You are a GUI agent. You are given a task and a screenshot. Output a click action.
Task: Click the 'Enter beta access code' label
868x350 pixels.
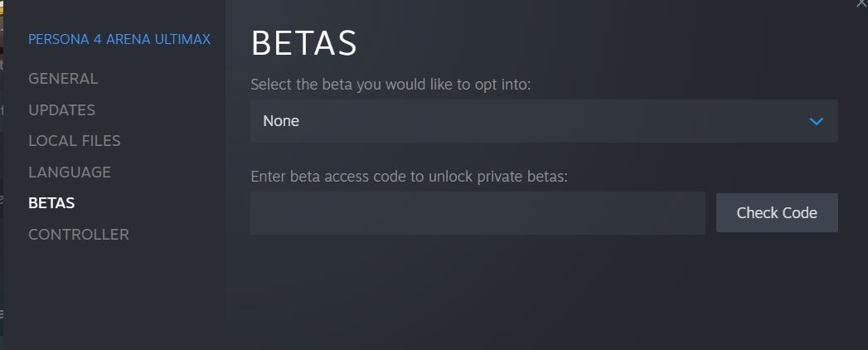[x=409, y=177]
